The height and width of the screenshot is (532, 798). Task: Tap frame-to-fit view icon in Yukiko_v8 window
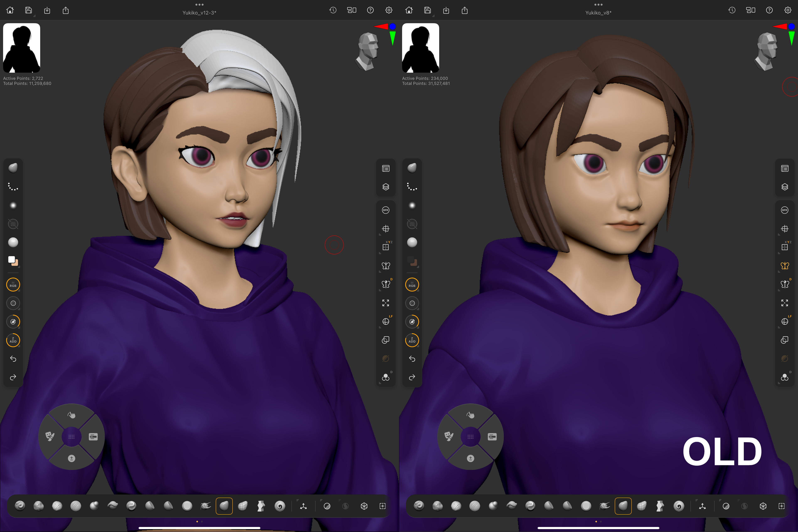[784, 303]
